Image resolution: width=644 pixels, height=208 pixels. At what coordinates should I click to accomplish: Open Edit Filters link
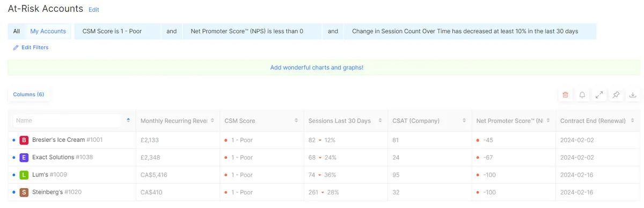point(35,47)
